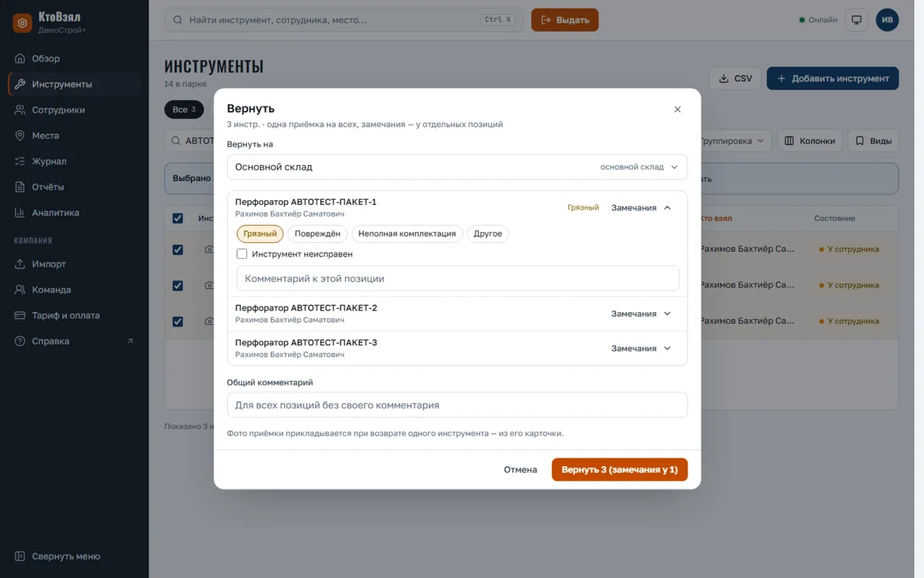Select the Другое remark chip
924x578 pixels.
point(488,234)
